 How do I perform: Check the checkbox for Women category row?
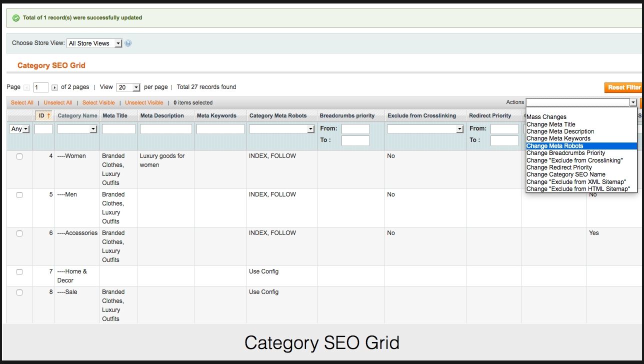pyautogui.click(x=19, y=156)
